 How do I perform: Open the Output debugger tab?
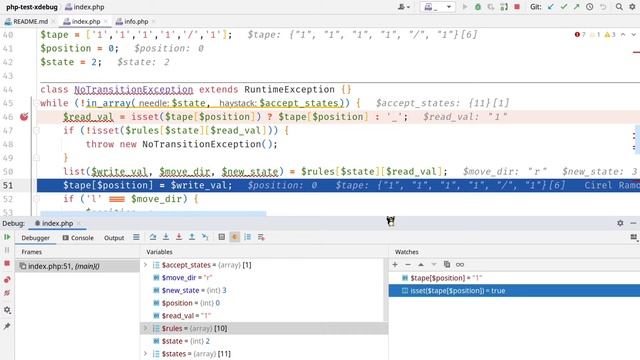(x=114, y=238)
